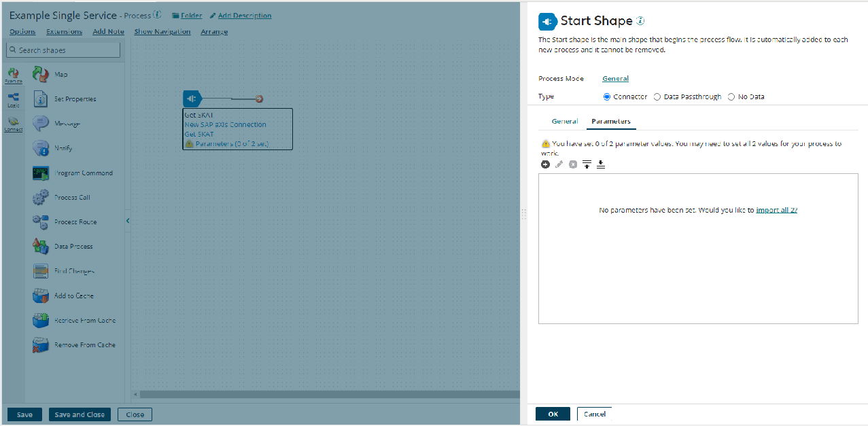
Task: Click the edit parameter pencil icon
Action: click(559, 164)
